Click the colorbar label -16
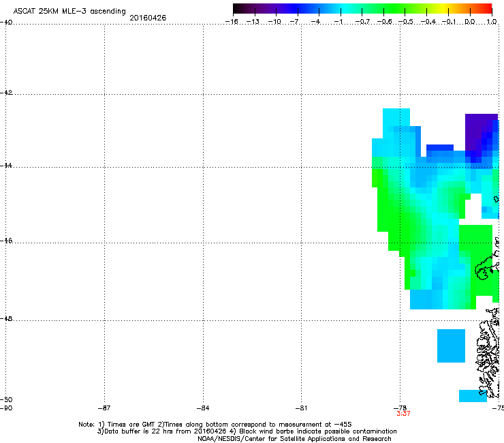This screenshot has height=443, width=504. [x=232, y=22]
